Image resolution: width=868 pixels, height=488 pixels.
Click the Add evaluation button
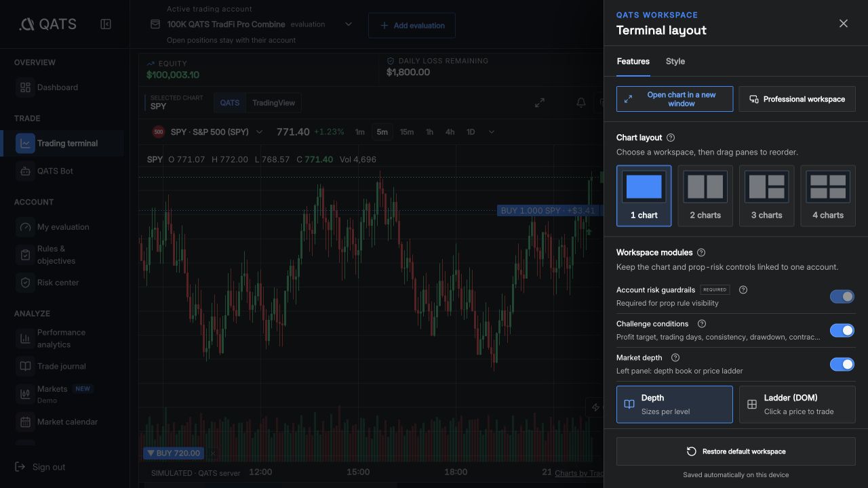click(x=412, y=26)
